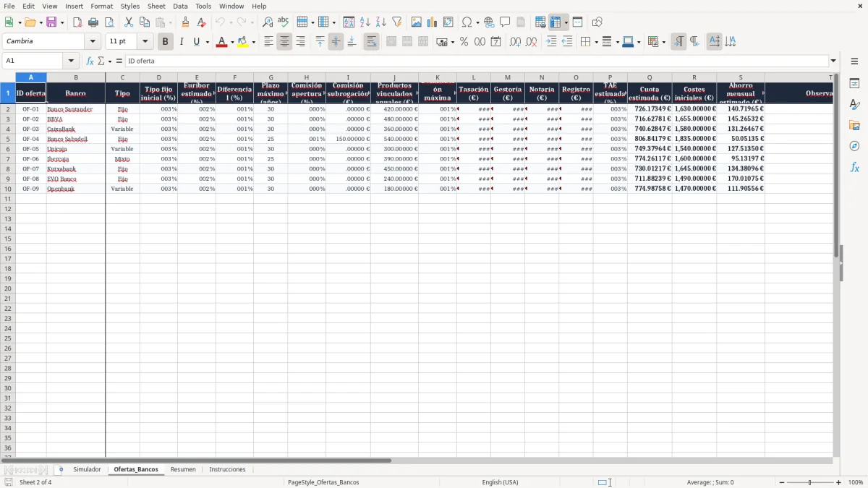The width and height of the screenshot is (868, 488).
Task: Open the sidebar Properties deck
Action: tap(854, 84)
